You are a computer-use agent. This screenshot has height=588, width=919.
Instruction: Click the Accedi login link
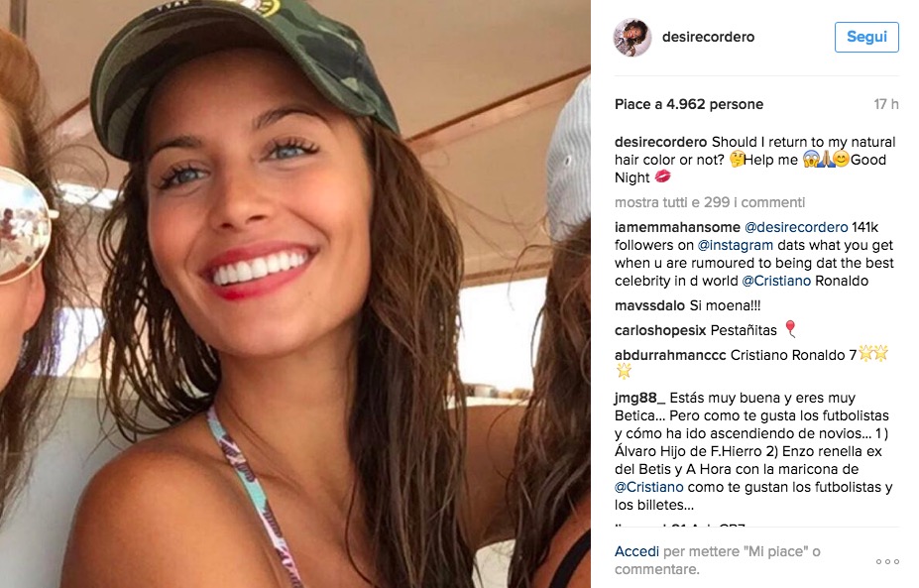click(636, 551)
